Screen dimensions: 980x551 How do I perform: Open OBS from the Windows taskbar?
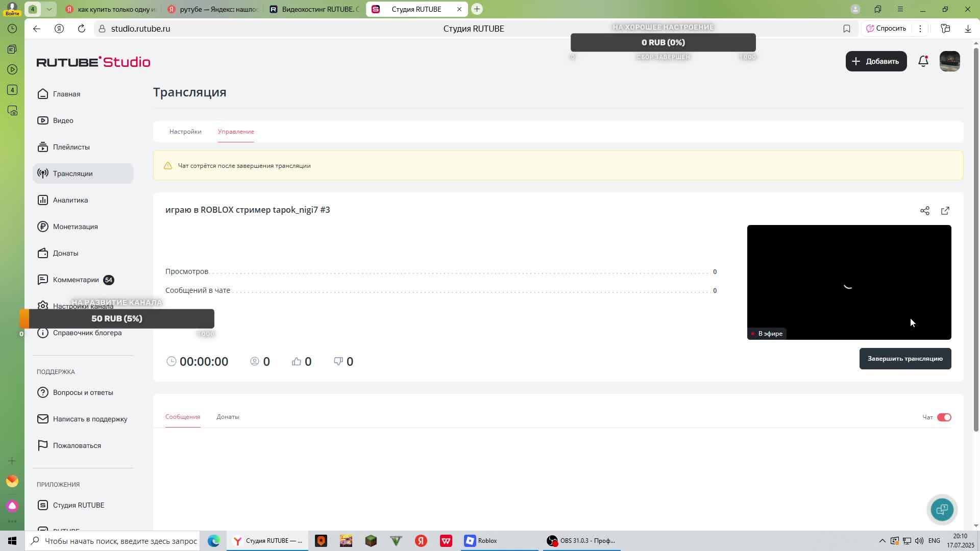point(581,541)
